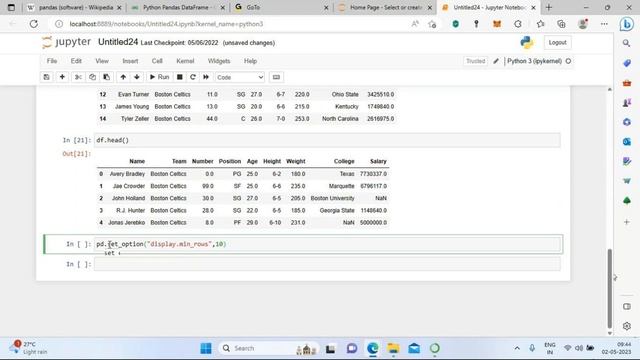Click the df.head() code cell

(x=328, y=140)
